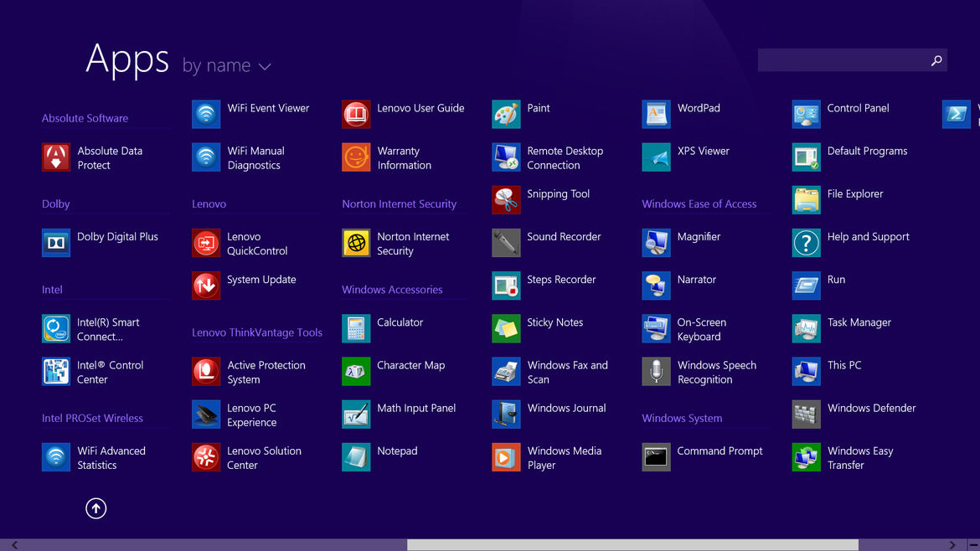Open Intel(R) Smart Connect icon

(55, 328)
